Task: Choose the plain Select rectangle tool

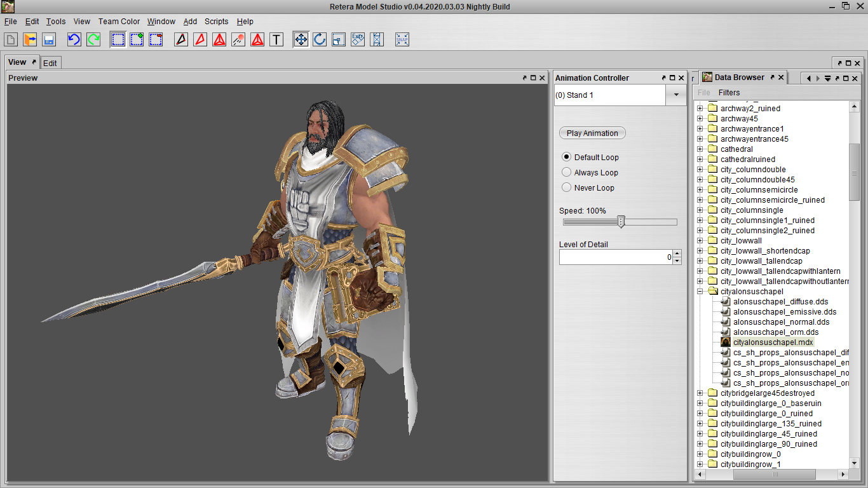Action: [x=118, y=39]
